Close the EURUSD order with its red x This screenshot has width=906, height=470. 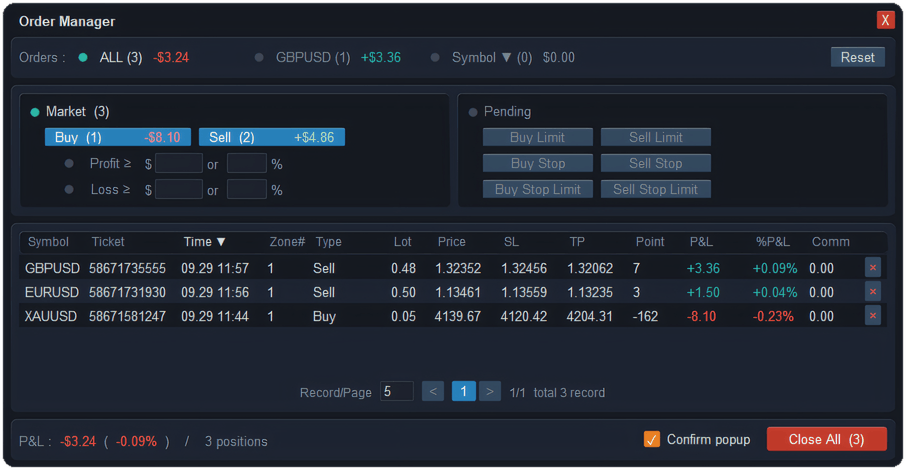pyautogui.click(x=872, y=291)
